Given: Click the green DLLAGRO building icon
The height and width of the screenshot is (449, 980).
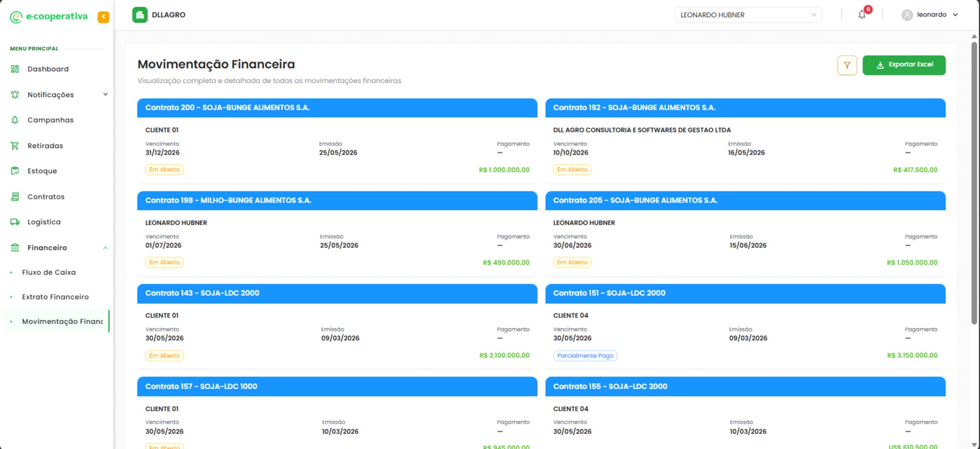Looking at the screenshot, I should coord(140,15).
